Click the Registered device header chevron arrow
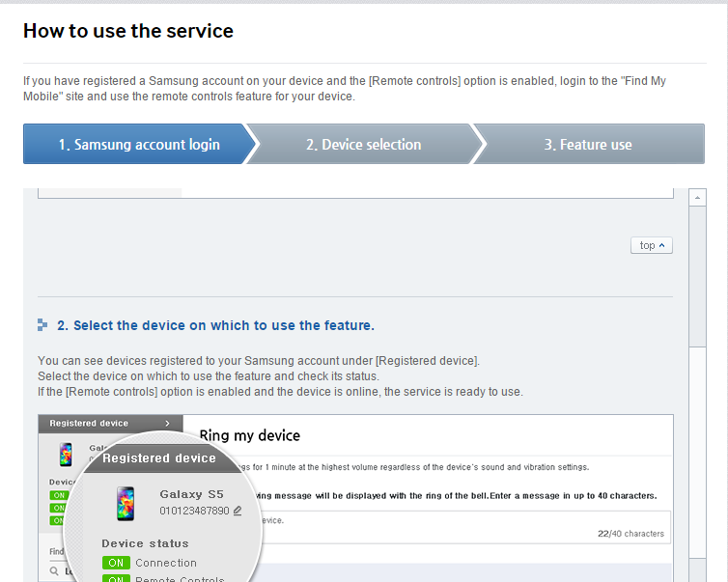728x582 pixels. [x=168, y=424]
